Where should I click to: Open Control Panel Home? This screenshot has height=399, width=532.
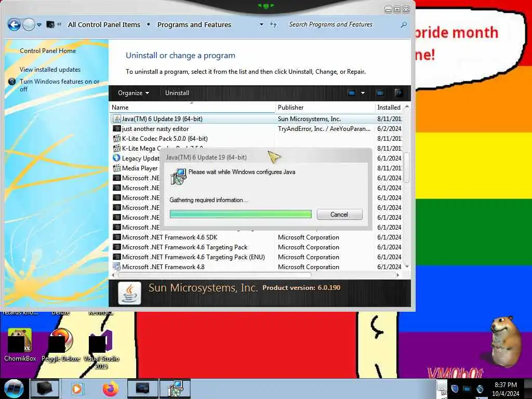coord(48,51)
